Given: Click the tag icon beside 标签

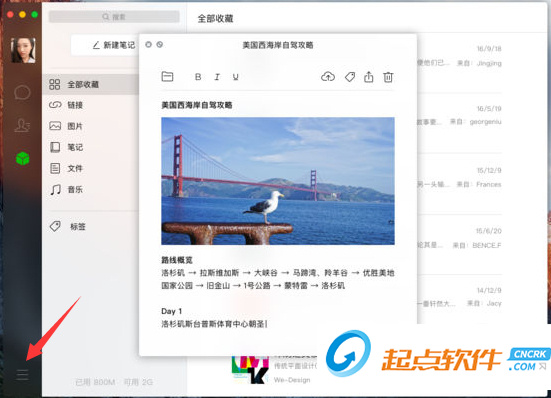Looking at the screenshot, I should point(55,226).
